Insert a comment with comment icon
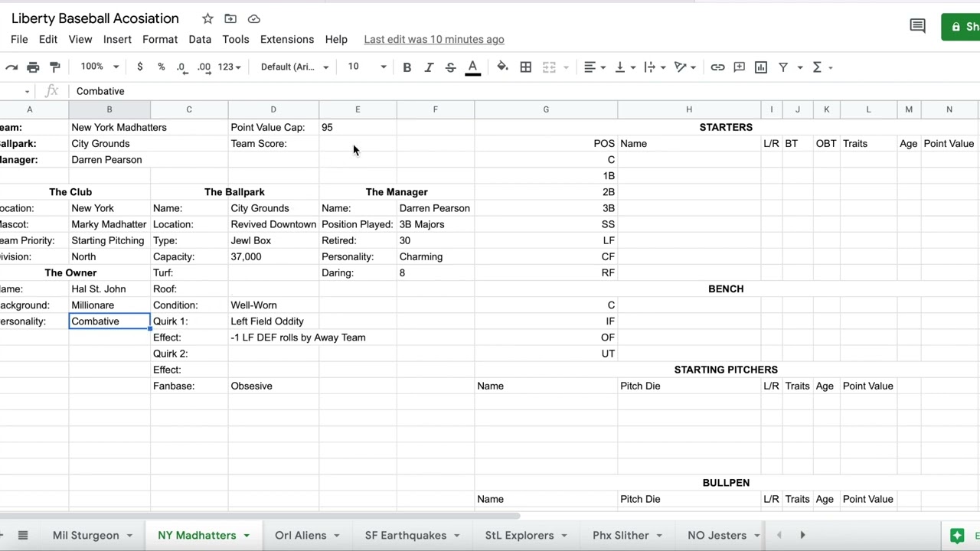Screen dimensions: 980x551 (x=739, y=67)
